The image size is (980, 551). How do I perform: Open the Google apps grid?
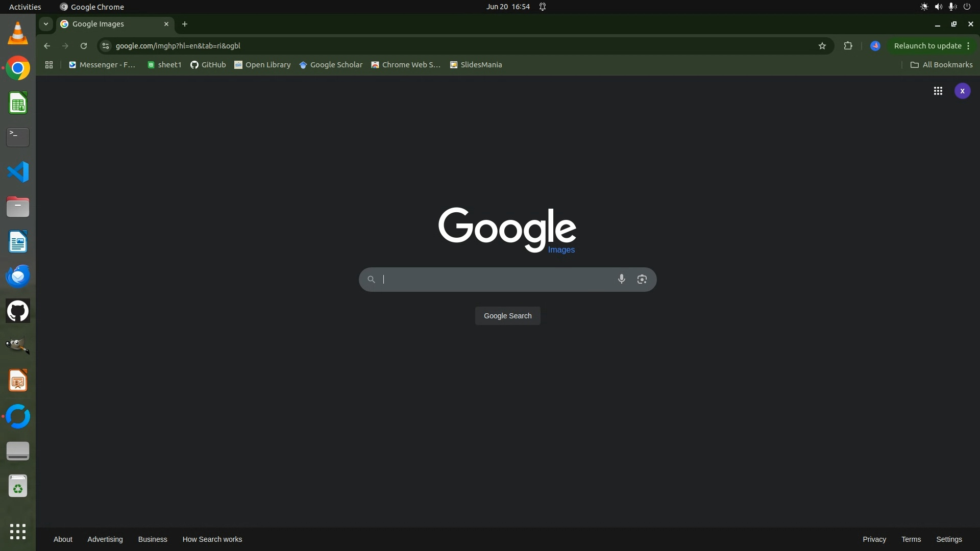[938, 91]
